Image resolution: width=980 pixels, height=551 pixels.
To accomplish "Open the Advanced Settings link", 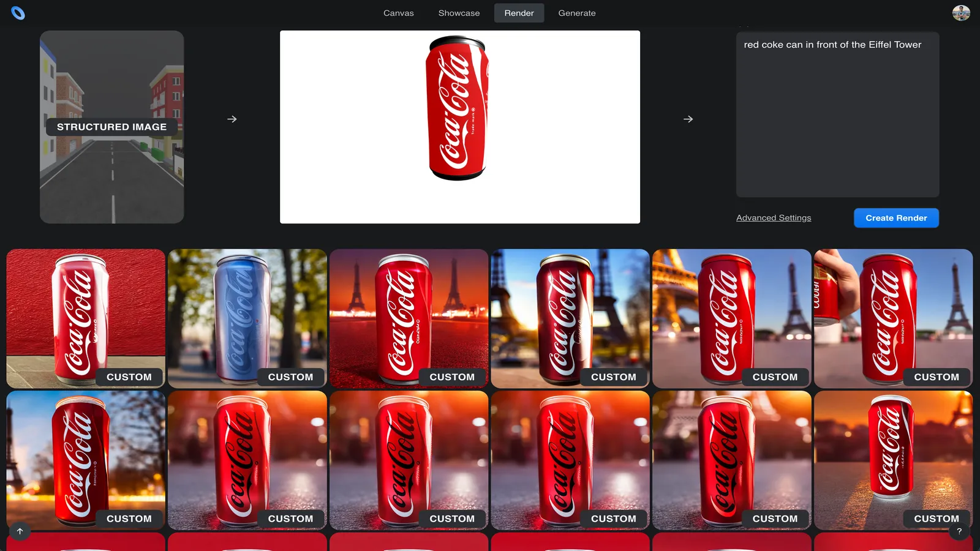I will (774, 218).
